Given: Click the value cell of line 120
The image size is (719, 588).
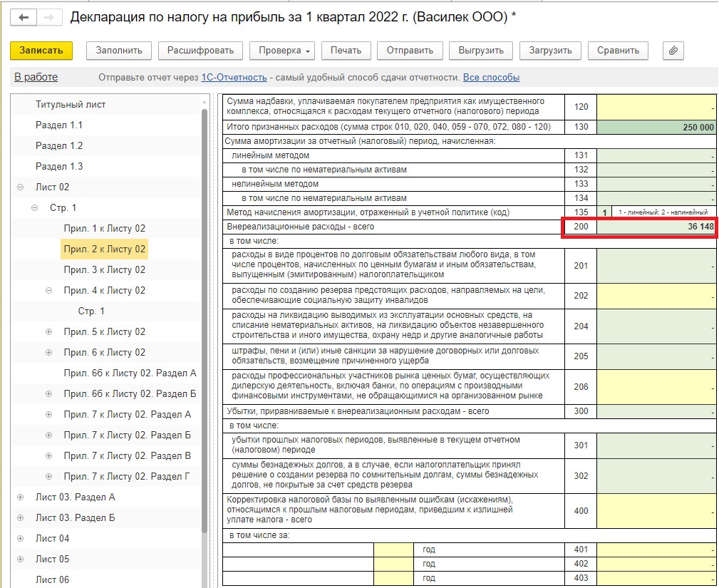Looking at the screenshot, I should tap(656, 107).
